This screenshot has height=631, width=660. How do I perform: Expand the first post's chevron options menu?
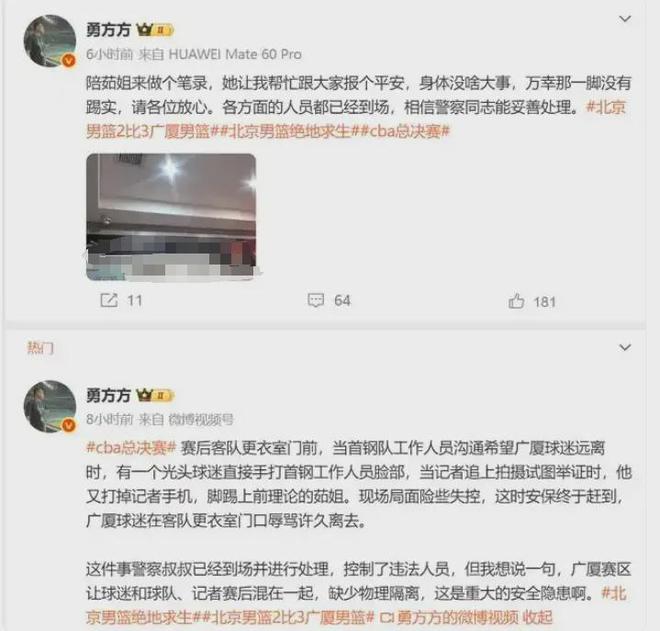[x=625, y=19]
